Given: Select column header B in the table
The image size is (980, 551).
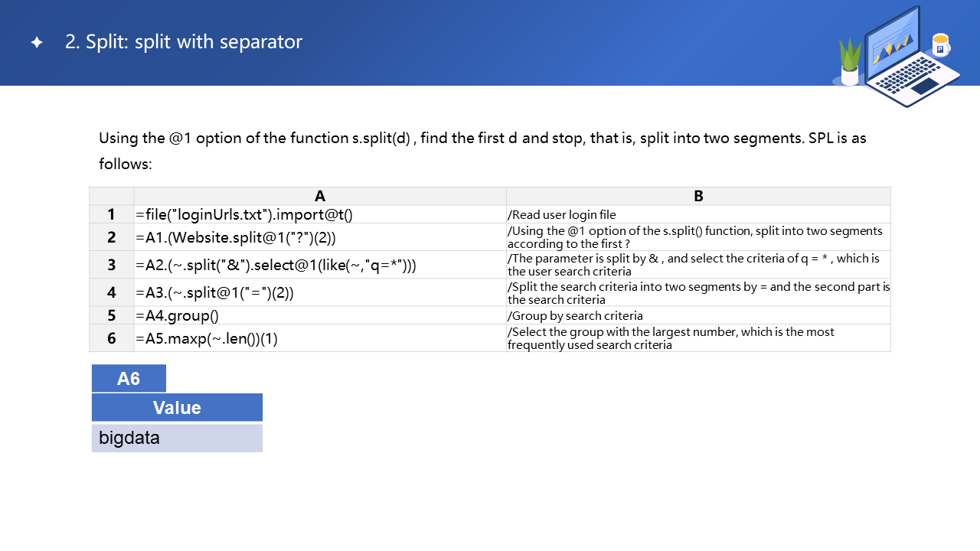Looking at the screenshot, I should [698, 196].
